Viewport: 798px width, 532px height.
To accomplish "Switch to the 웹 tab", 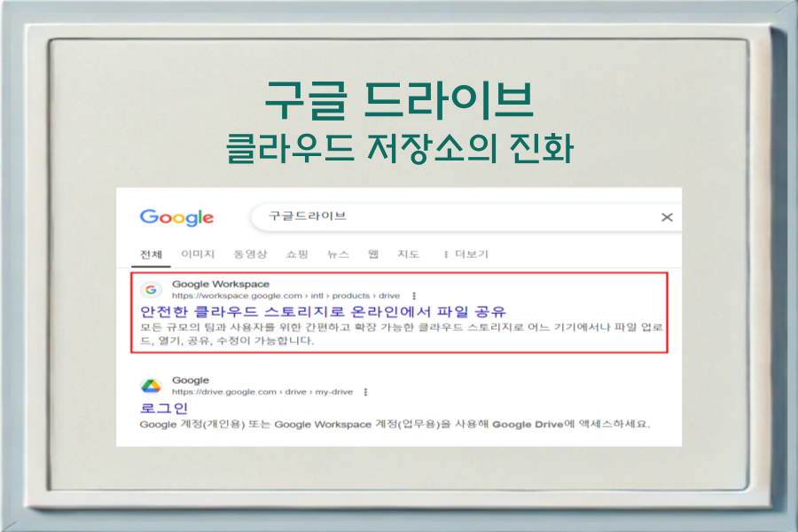I will point(373,254).
